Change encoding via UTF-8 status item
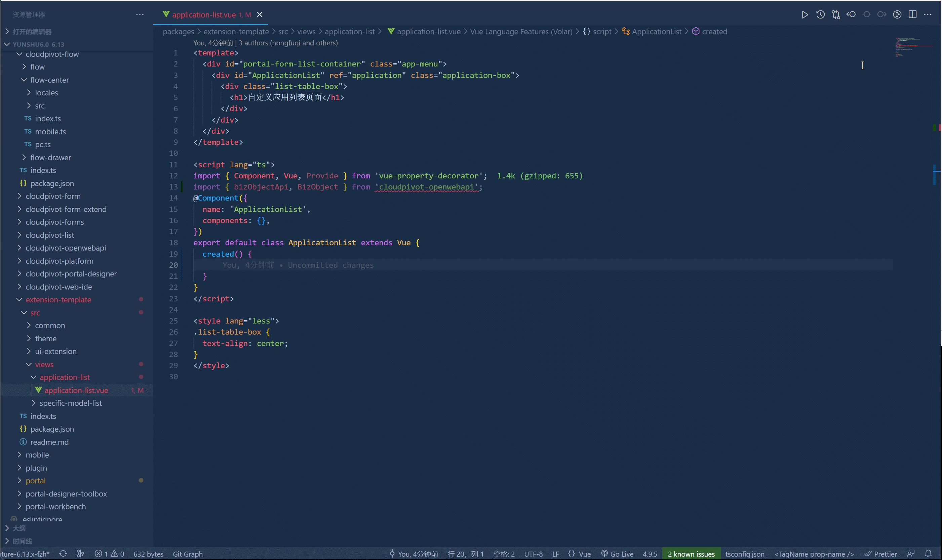942x560 pixels. [x=533, y=554]
